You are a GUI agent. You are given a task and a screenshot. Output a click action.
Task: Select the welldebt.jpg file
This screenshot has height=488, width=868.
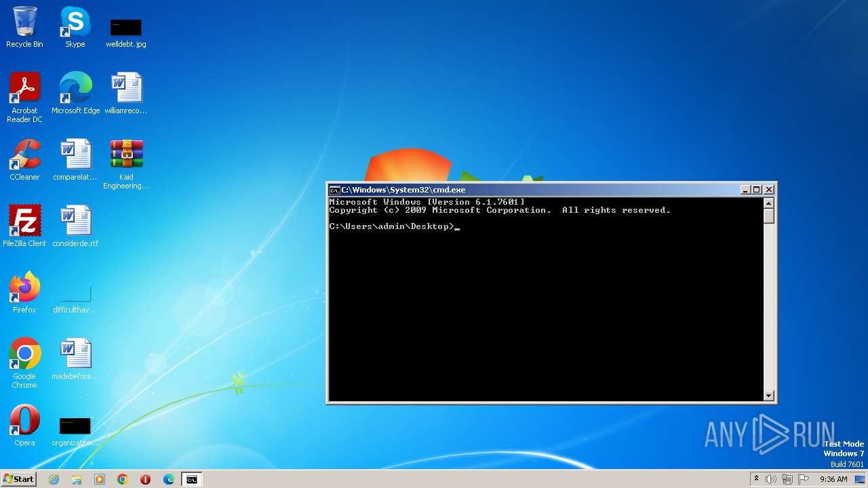coord(126,33)
